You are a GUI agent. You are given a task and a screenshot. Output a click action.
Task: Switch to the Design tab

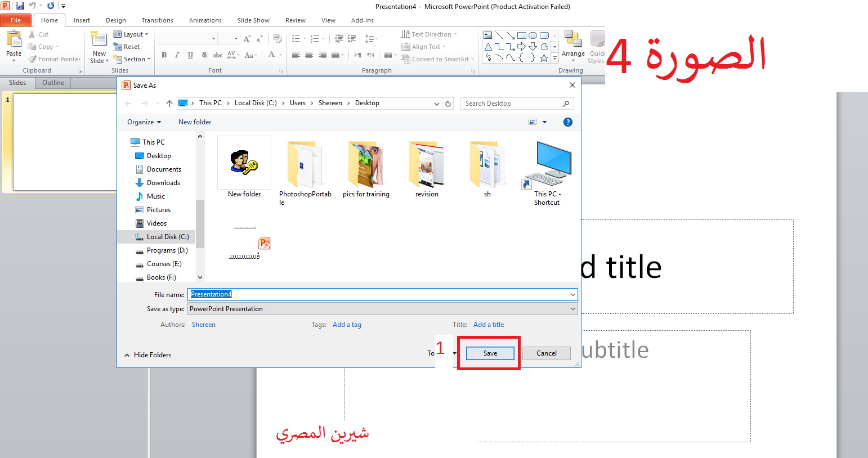(115, 20)
